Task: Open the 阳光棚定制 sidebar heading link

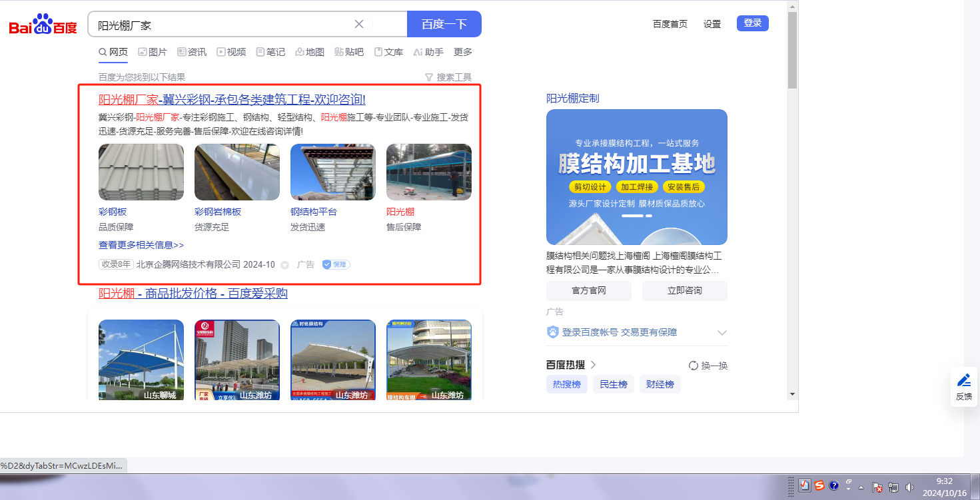Action: pos(573,98)
